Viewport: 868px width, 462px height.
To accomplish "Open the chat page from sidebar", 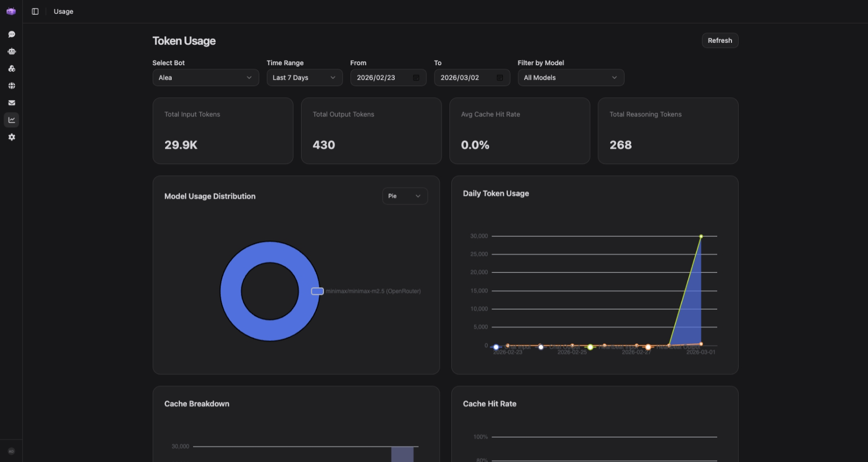I will click(x=11, y=34).
